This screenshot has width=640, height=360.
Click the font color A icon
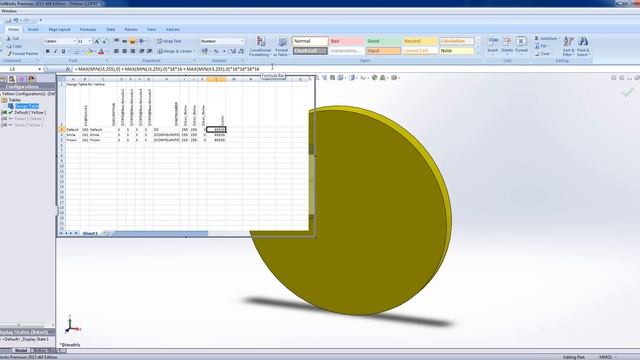tap(101, 51)
